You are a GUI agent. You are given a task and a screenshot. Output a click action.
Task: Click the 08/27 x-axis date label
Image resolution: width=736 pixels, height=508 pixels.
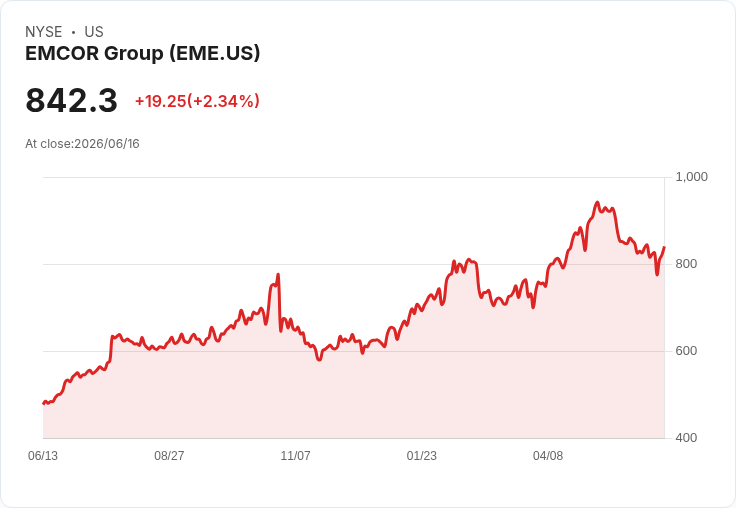click(169, 455)
